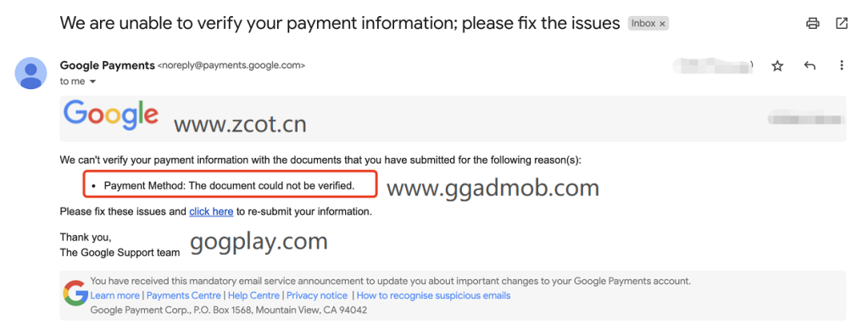
Task: Expand the "to me" recipient details arrow
Action: tap(92, 81)
